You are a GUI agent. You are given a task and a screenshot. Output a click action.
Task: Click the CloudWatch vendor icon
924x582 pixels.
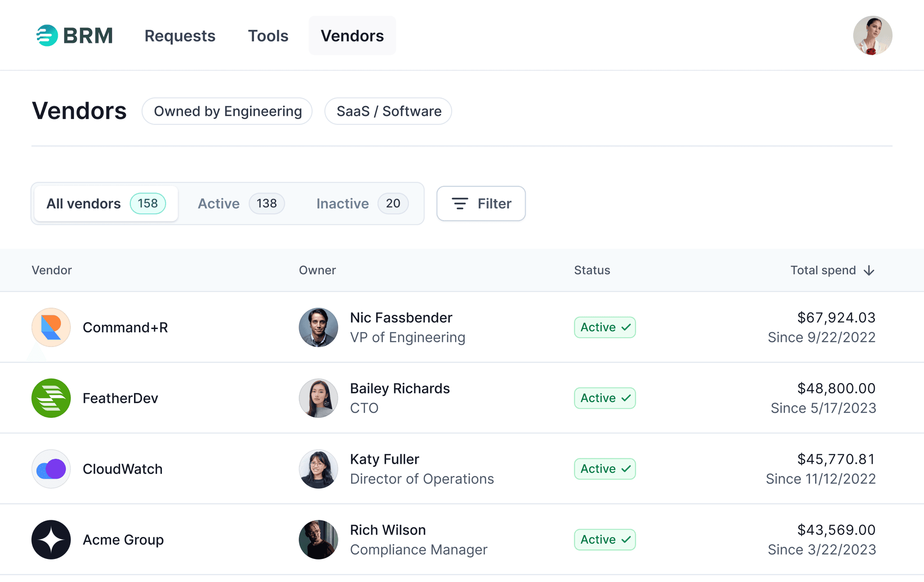pos(51,469)
